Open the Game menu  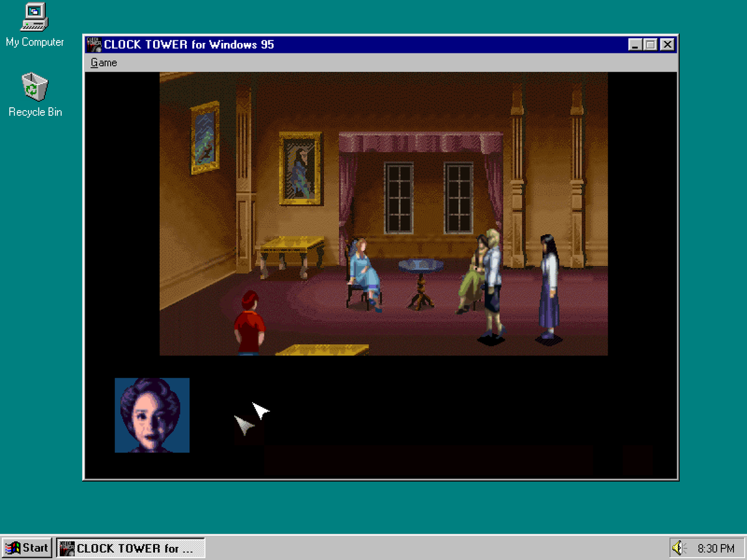coord(103,62)
